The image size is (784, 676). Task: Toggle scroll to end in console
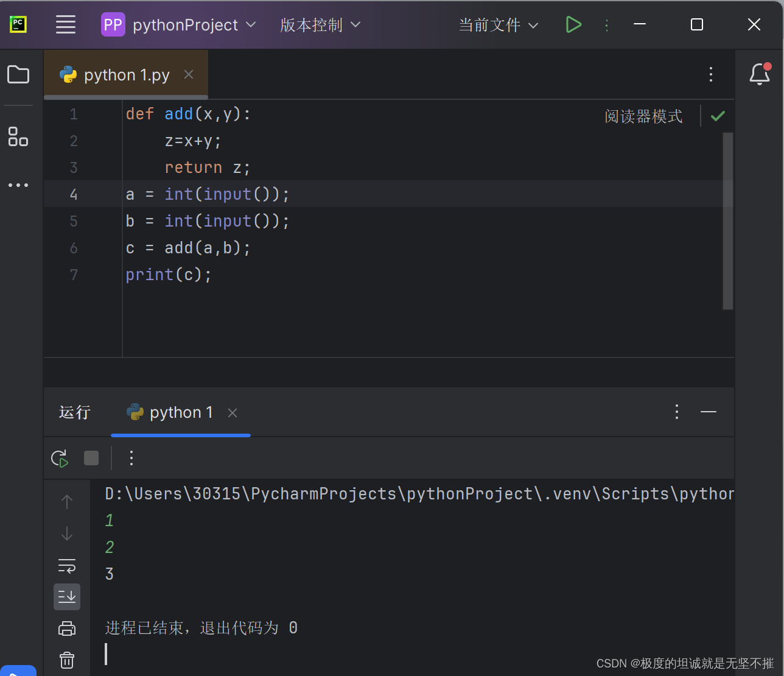pos(66,596)
